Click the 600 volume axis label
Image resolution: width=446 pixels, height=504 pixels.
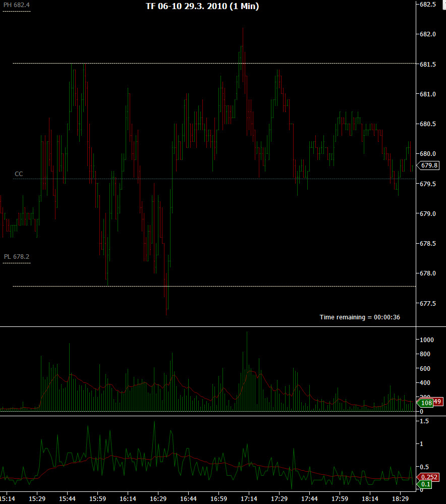click(425, 369)
